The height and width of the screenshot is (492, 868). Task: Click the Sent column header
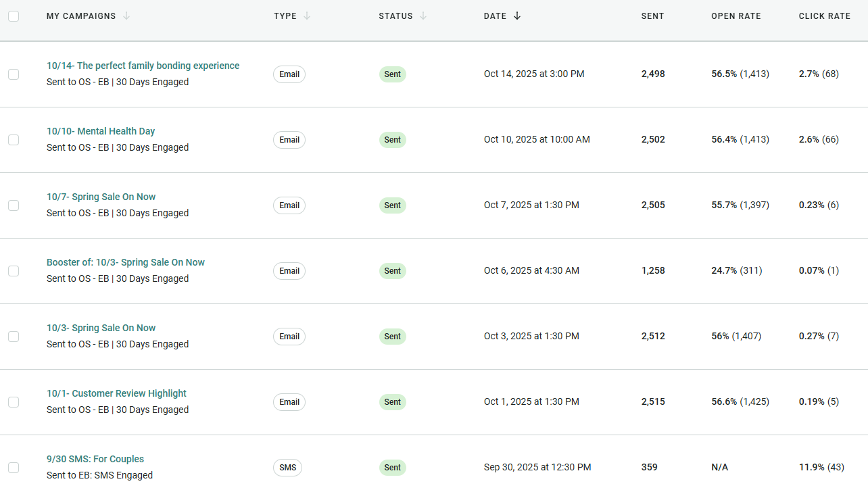(x=652, y=16)
